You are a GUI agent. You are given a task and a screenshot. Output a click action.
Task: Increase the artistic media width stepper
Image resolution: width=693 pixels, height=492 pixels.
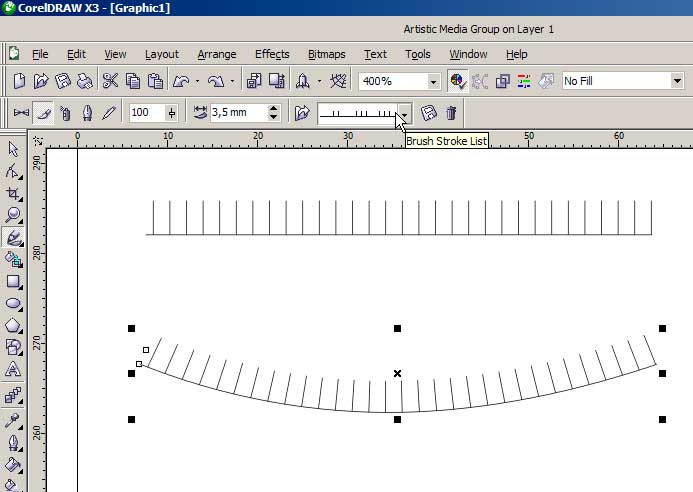pos(274,109)
